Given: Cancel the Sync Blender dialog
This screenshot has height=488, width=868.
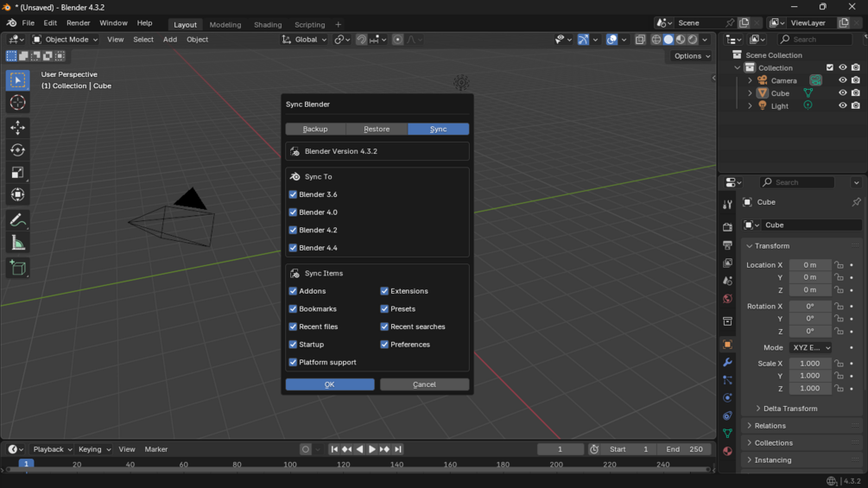Looking at the screenshot, I should (x=425, y=384).
